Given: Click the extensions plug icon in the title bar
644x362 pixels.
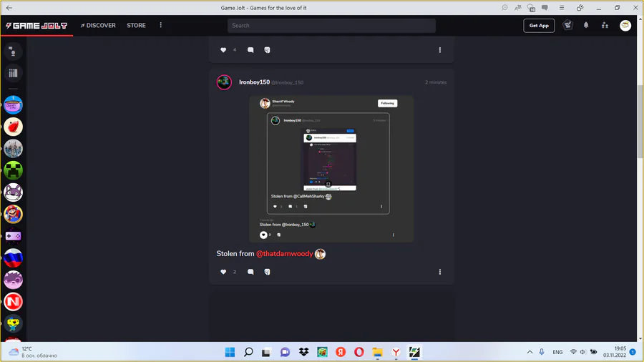Looking at the screenshot, I should click(x=580, y=8).
